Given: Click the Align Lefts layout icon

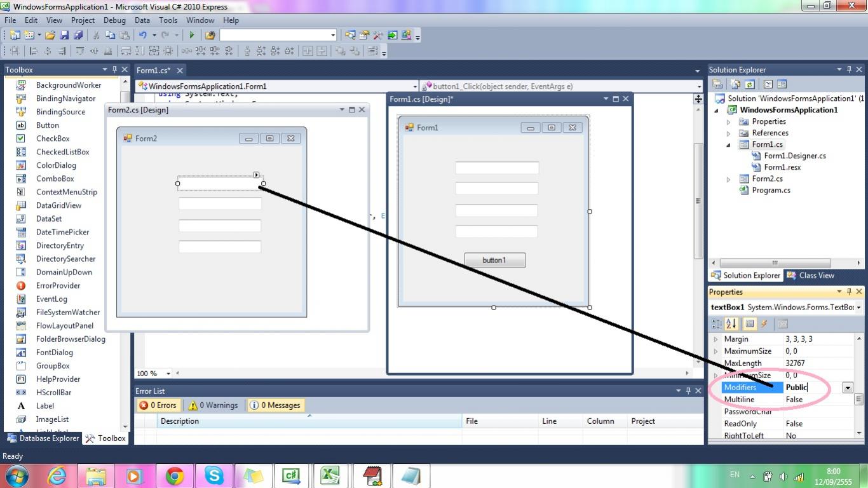Looking at the screenshot, I should [33, 51].
